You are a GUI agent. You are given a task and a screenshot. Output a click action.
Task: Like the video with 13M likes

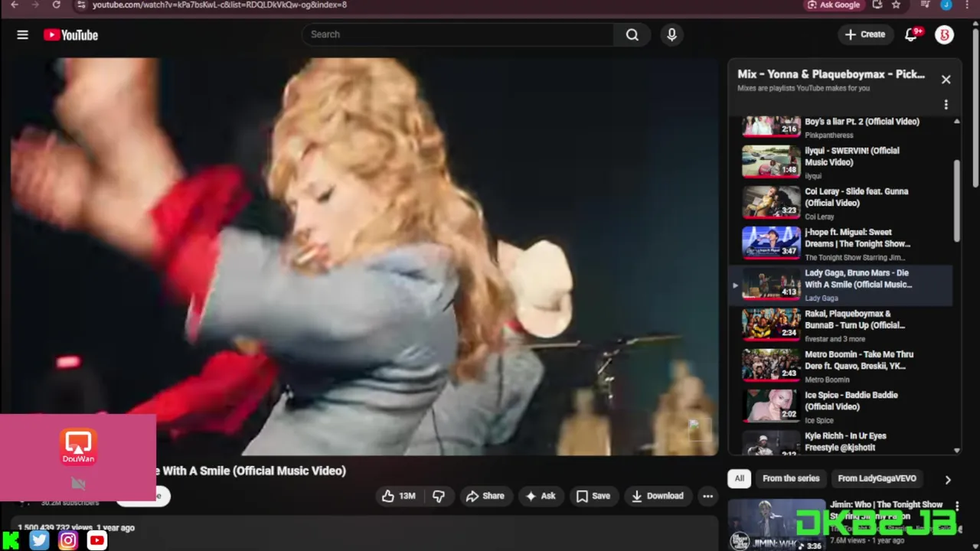click(x=399, y=496)
